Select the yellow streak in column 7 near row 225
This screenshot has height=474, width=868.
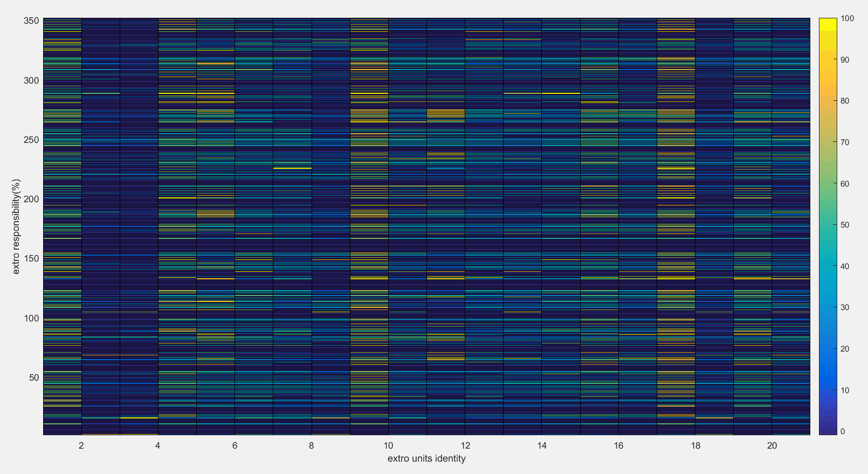[x=292, y=168]
